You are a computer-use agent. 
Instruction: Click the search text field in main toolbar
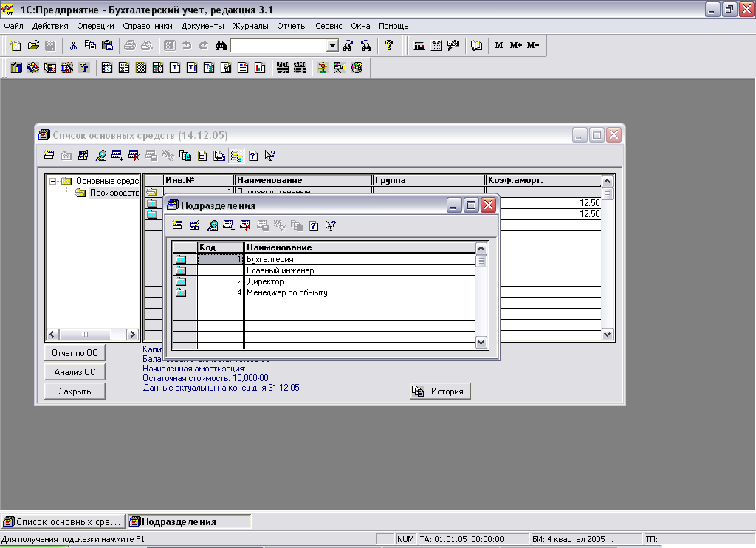279,46
